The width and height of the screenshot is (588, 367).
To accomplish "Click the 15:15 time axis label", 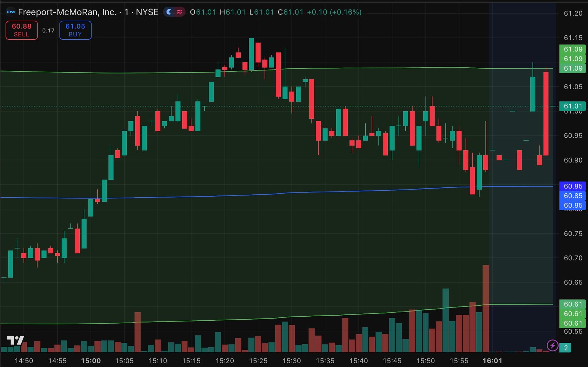I will coord(191,361).
